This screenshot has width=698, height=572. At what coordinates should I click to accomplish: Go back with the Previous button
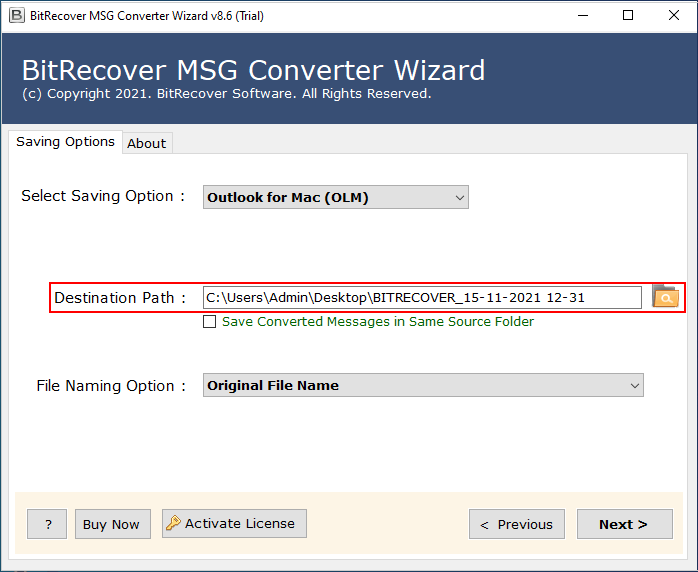tap(516, 524)
